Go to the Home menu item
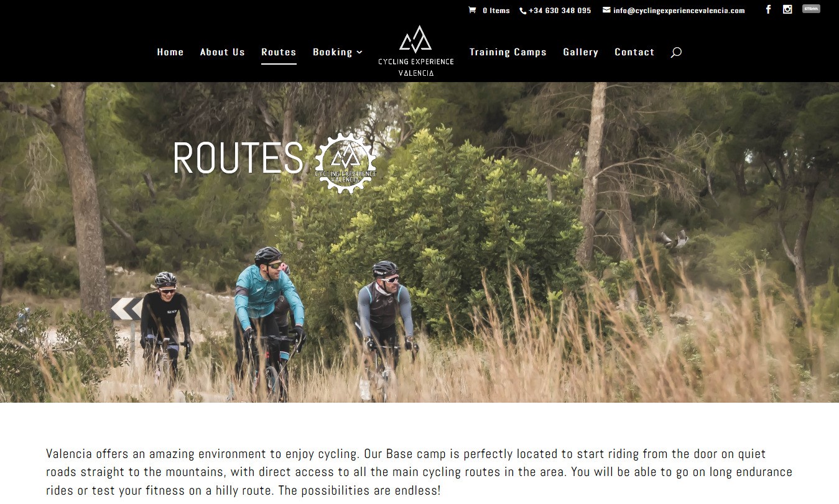This screenshot has width=839, height=504. (x=170, y=52)
